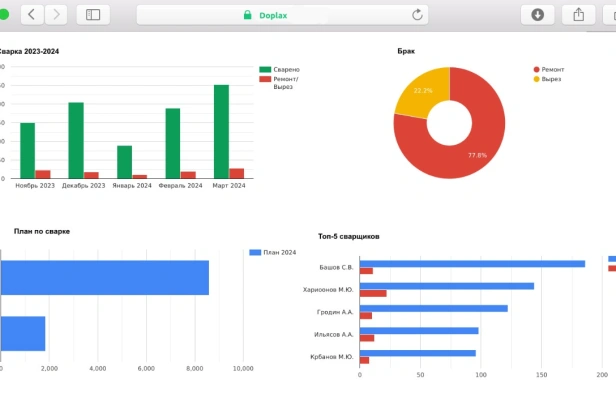The image size is (616, 405).
Task: Toggle the Сварено legend entry
Action: (279, 70)
